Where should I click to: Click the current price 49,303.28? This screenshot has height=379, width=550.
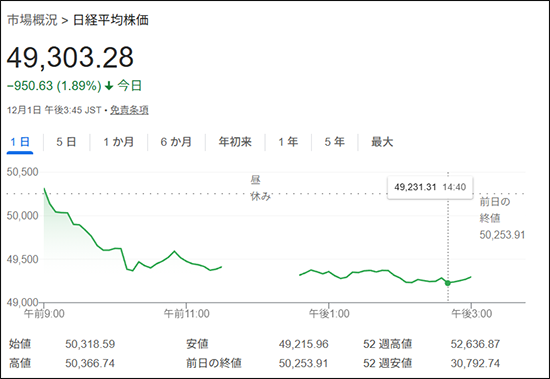click(x=70, y=58)
